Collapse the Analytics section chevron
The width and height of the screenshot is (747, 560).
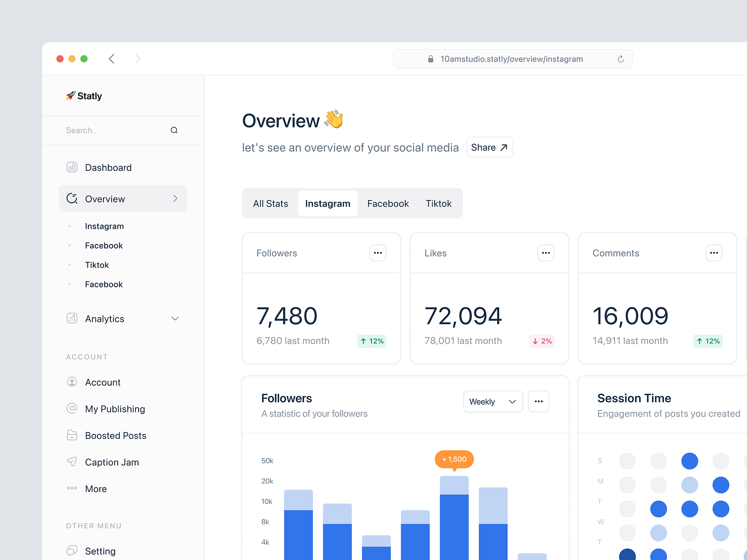(175, 318)
